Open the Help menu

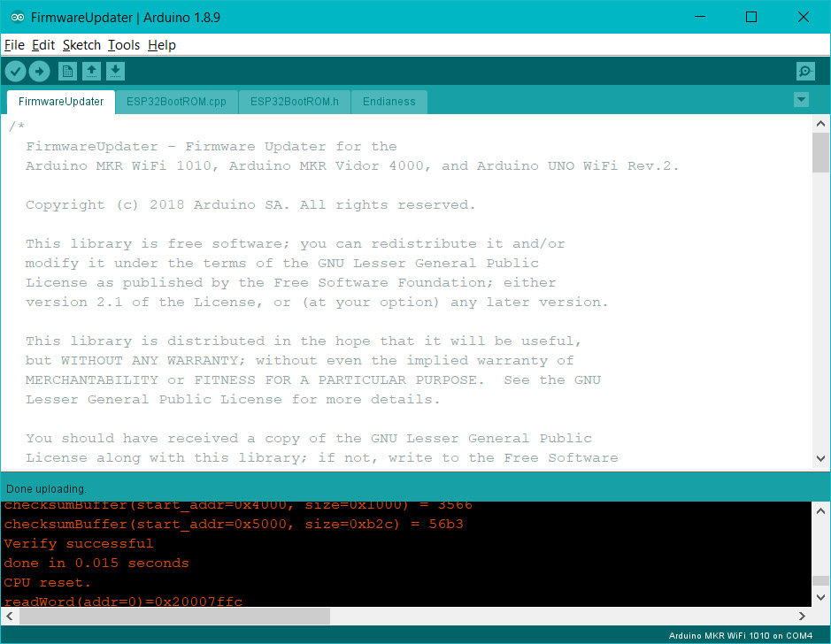point(162,45)
